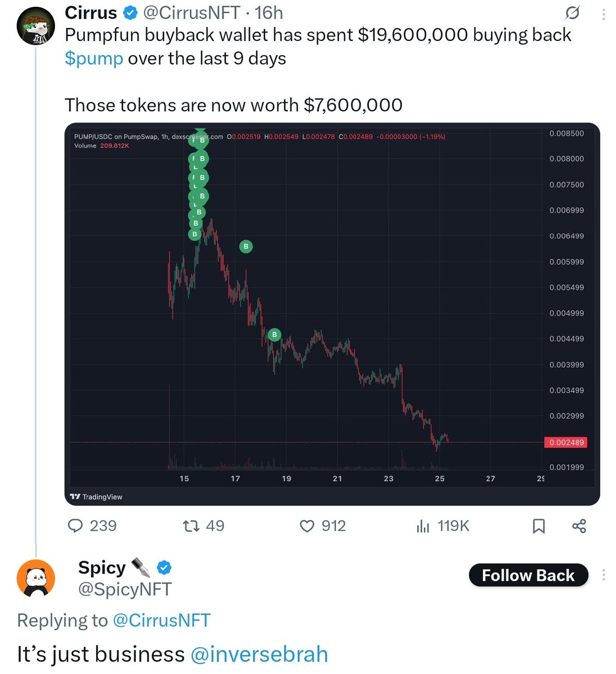
Task: Open the $pump cashtag link
Action: pyautogui.click(x=94, y=58)
